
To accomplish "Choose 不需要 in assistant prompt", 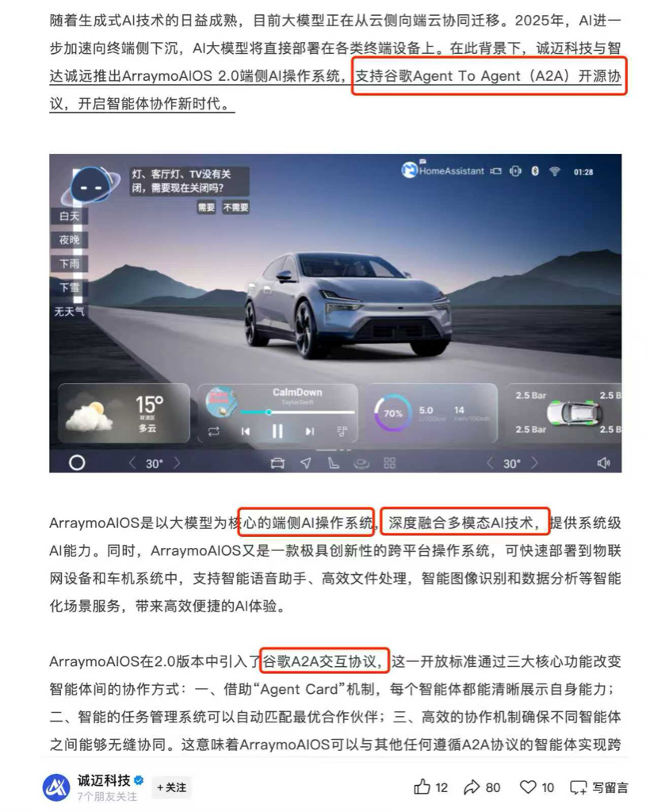I will pos(236,207).
